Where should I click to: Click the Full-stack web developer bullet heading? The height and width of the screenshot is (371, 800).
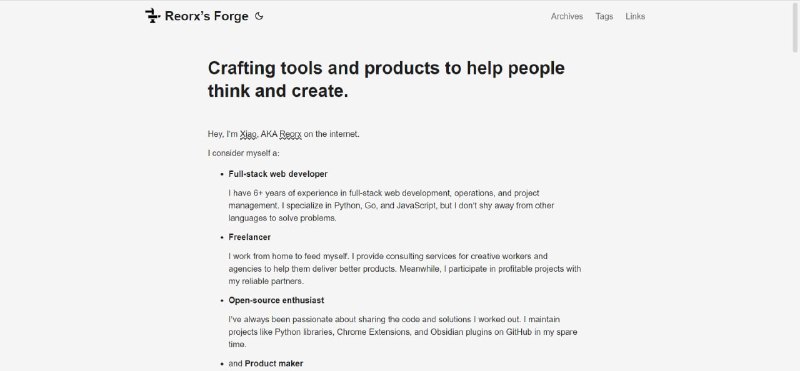point(278,174)
